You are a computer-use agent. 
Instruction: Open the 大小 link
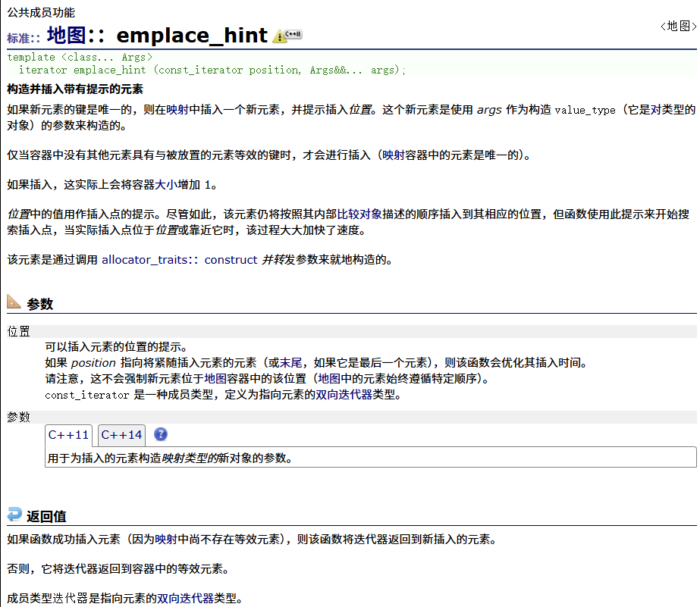point(166,185)
